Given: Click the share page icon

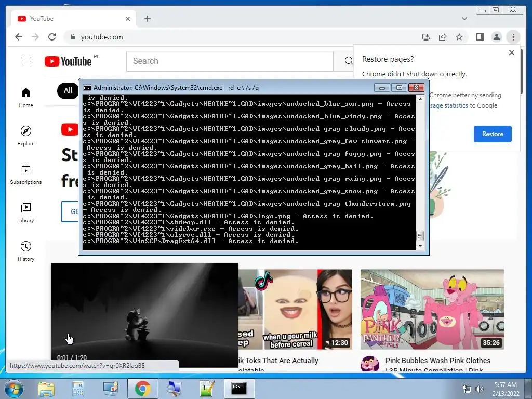Looking at the screenshot, I should coord(443,37).
